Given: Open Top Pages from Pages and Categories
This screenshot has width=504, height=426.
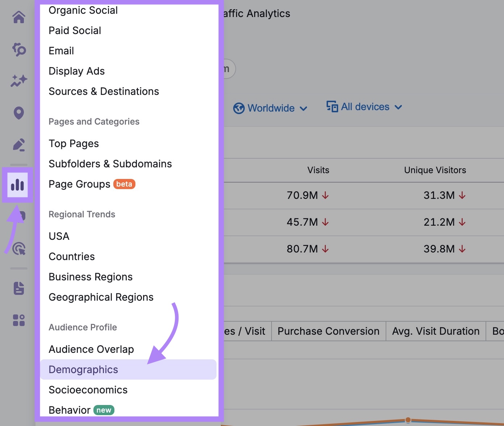Looking at the screenshot, I should click(73, 143).
